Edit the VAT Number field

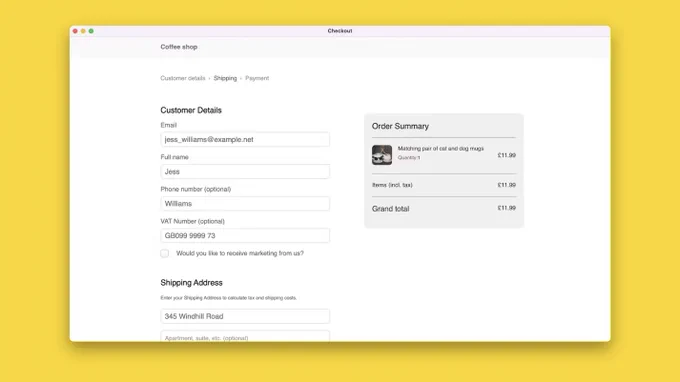[245, 236]
